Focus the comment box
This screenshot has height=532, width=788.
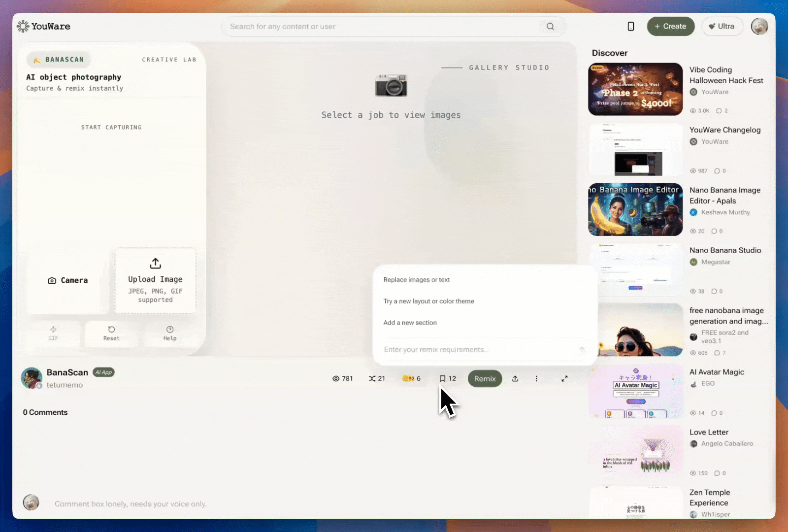(x=131, y=504)
